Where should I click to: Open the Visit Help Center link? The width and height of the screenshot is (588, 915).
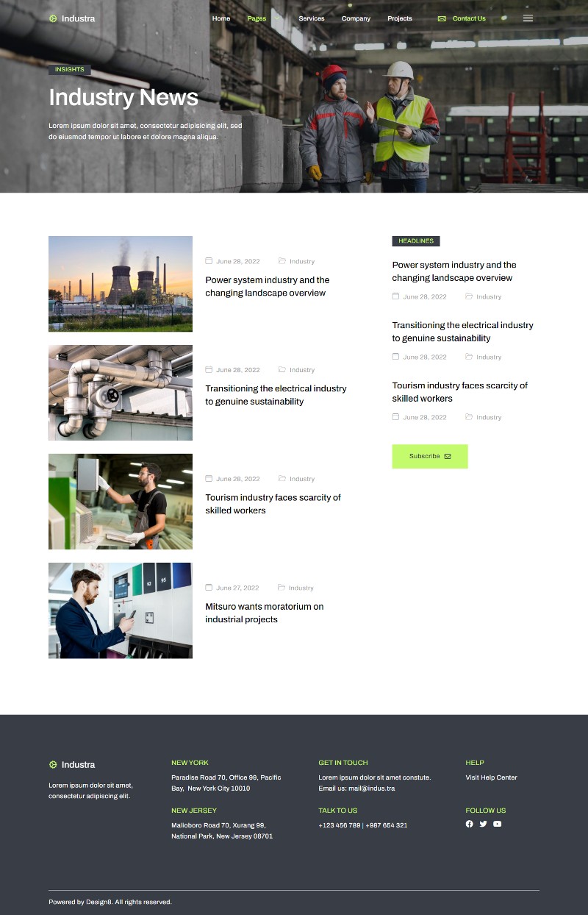[491, 777]
